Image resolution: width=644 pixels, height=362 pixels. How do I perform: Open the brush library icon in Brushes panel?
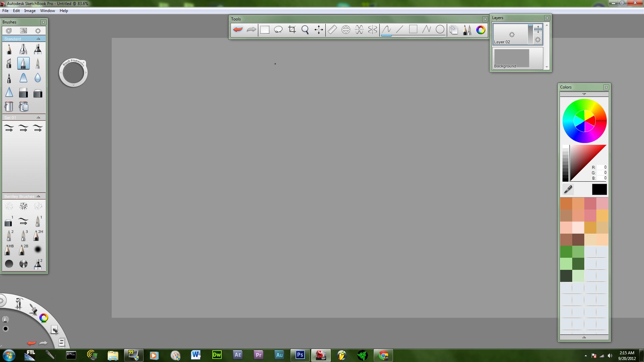[9, 31]
